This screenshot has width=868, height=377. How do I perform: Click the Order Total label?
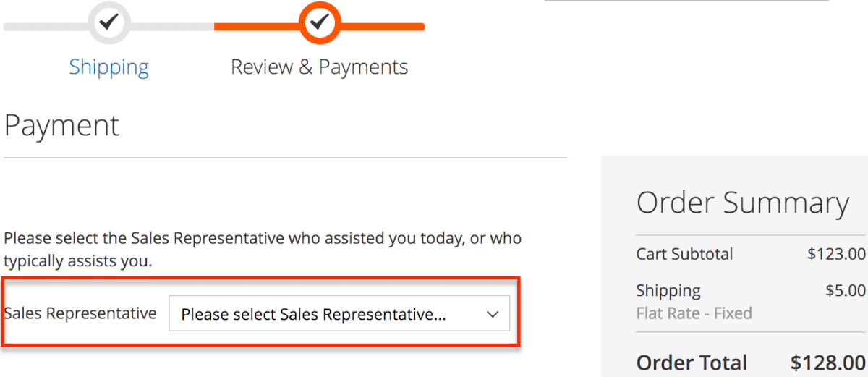pyautogui.click(x=692, y=362)
